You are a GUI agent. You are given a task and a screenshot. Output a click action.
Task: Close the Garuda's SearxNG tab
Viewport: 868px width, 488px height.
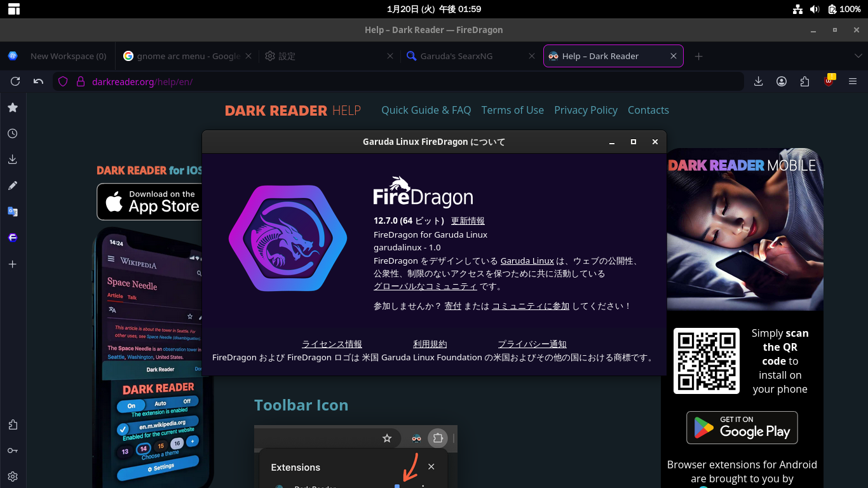532,56
